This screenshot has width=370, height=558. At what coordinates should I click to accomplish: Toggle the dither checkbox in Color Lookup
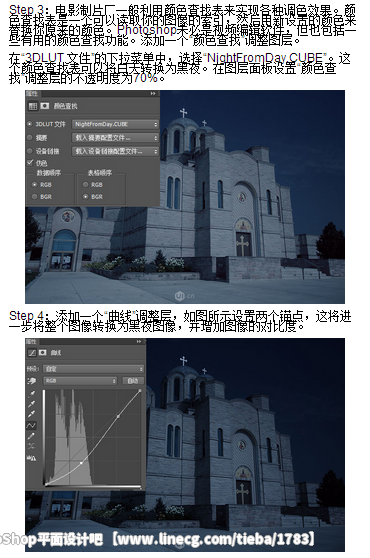tap(30, 163)
